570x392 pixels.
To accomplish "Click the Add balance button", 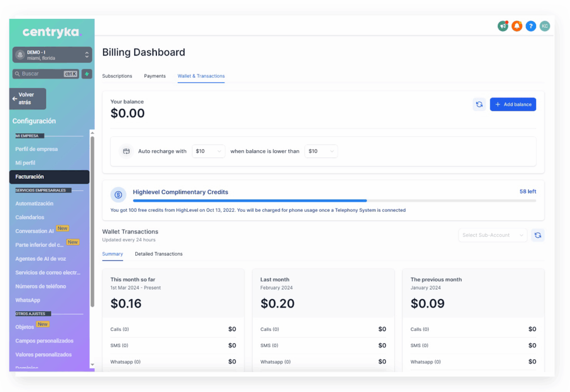I will [x=513, y=105].
